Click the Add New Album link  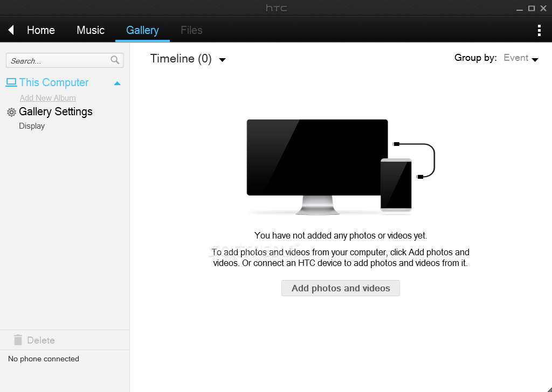coord(48,98)
